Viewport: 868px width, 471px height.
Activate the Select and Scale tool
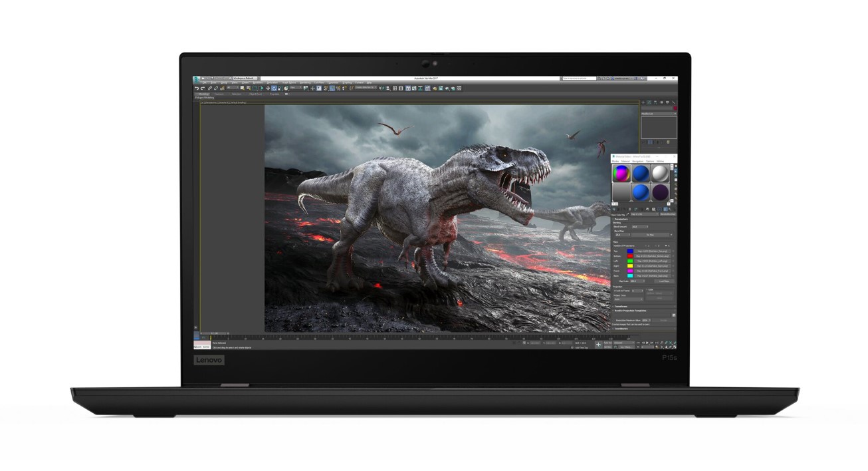[x=280, y=88]
